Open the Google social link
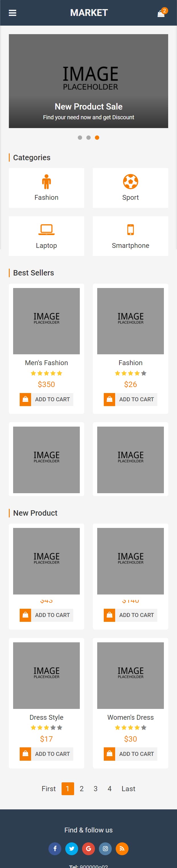 tap(88, 848)
